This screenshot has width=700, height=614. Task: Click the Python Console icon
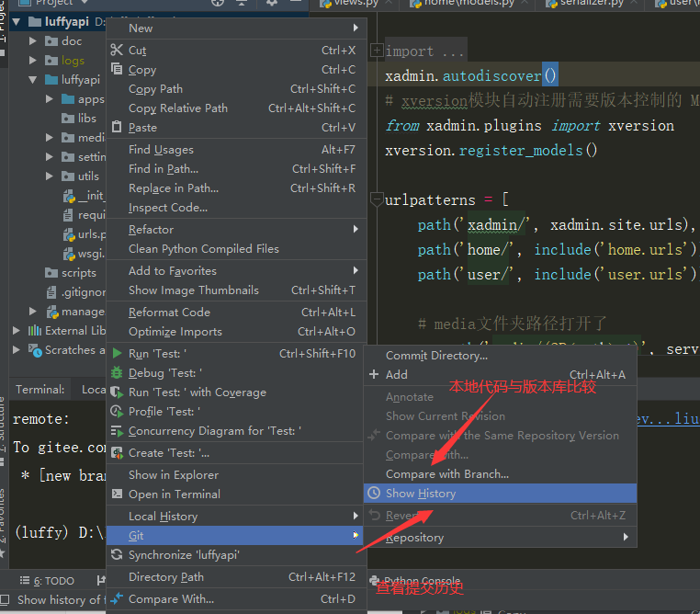pos(375,580)
